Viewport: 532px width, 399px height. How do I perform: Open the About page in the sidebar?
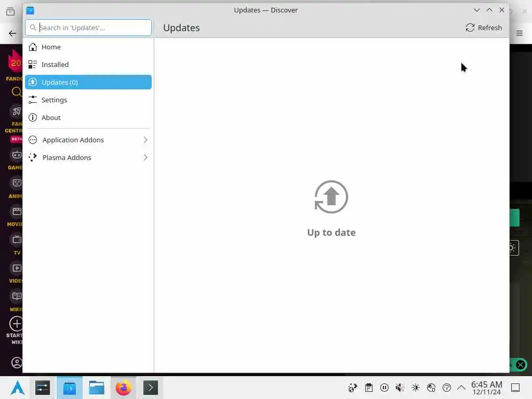click(x=88, y=117)
